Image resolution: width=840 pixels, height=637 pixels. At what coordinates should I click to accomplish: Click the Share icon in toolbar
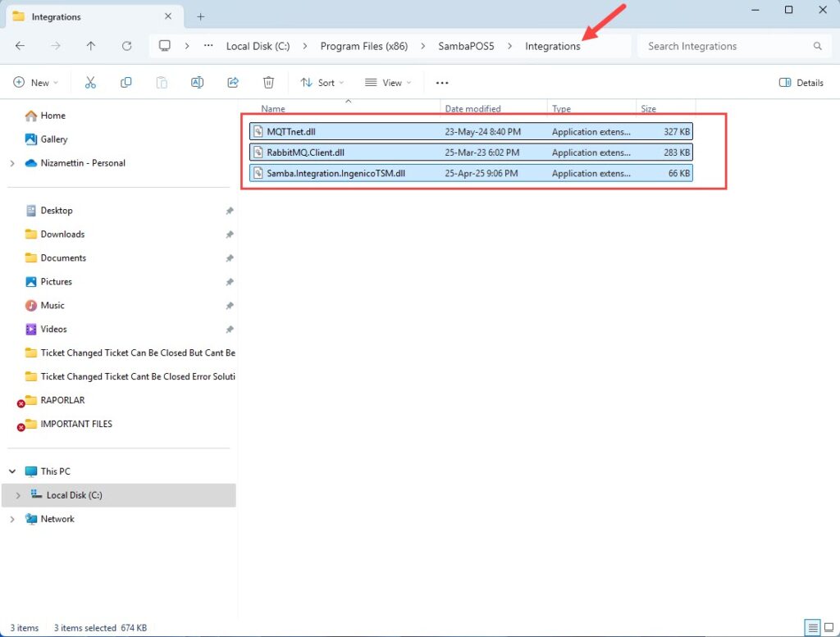(x=232, y=83)
